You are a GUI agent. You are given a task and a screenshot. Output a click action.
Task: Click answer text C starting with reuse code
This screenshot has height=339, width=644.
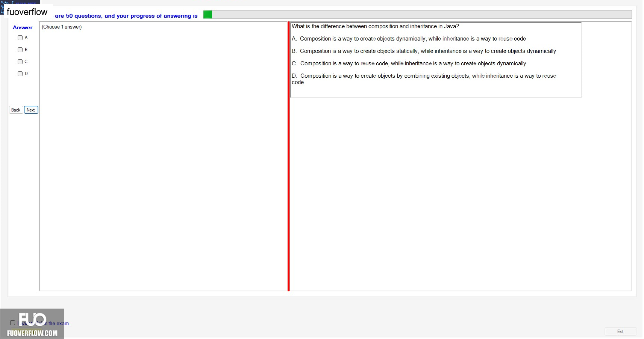pyautogui.click(x=409, y=63)
